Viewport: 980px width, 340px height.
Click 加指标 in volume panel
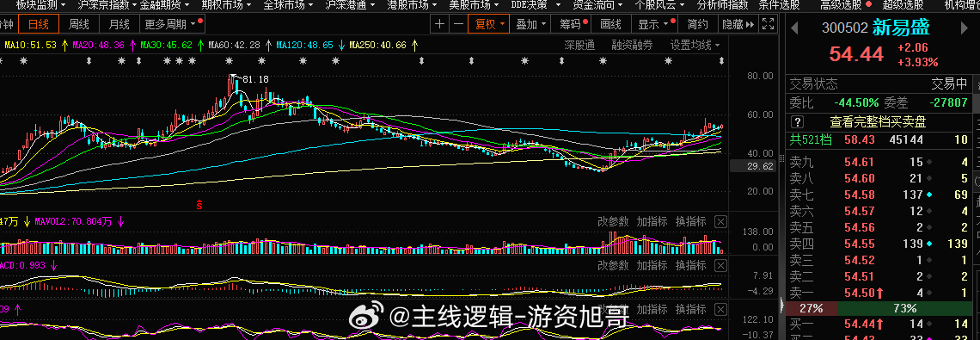click(652, 222)
